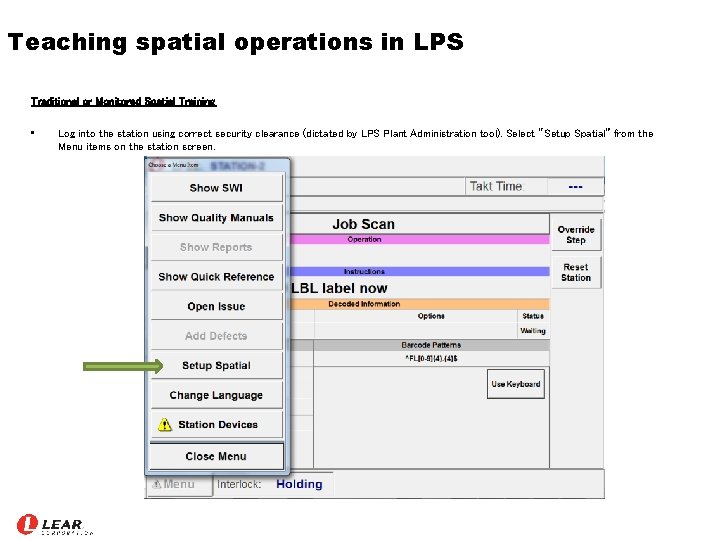
Task: Click the Interlock label
Action: coord(239,484)
